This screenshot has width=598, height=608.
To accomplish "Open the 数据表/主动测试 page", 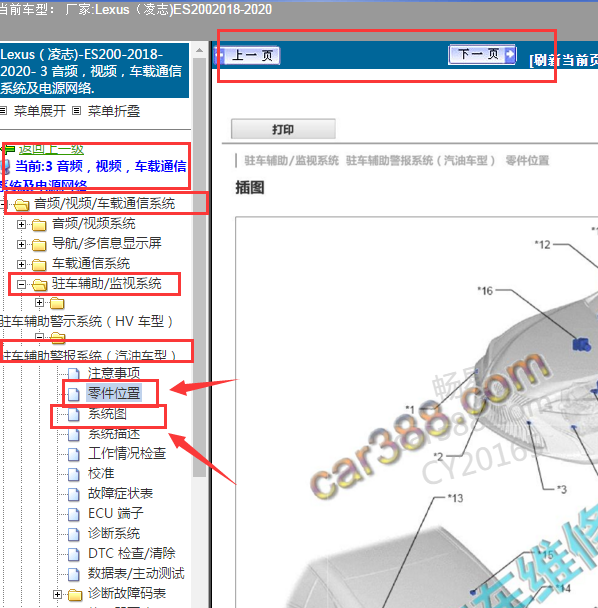I will point(136,573).
